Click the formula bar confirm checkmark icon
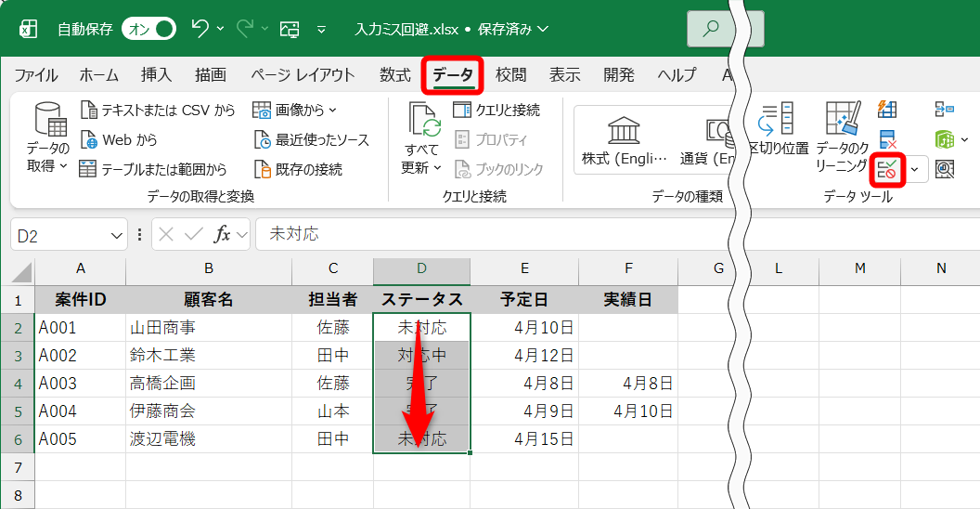Image resolution: width=980 pixels, height=509 pixels. [193, 234]
